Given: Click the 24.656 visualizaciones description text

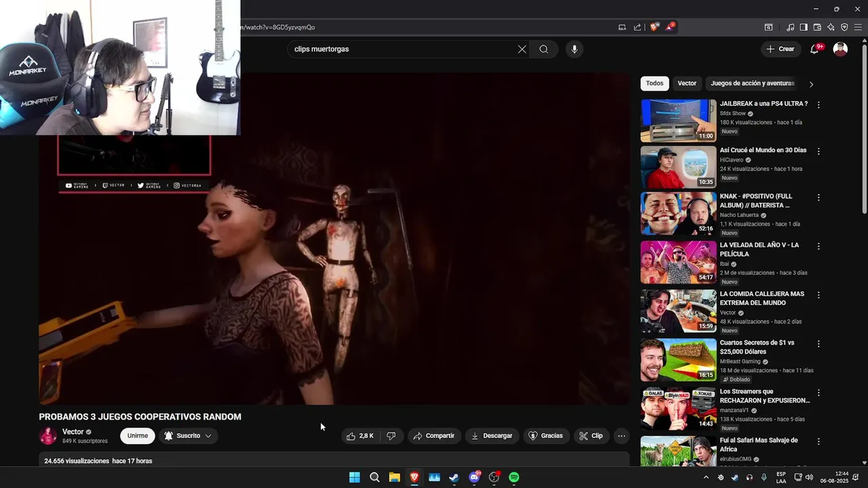Looking at the screenshot, I should coord(77,461).
